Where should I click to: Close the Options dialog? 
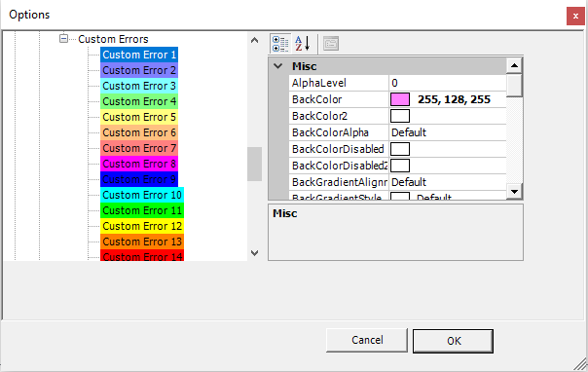(x=575, y=17)
